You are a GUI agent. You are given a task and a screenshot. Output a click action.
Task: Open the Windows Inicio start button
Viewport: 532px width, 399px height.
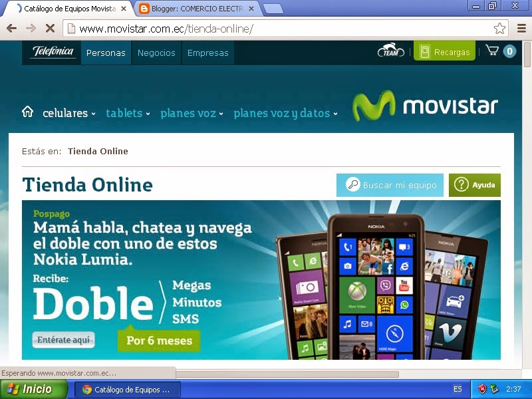(x=34, y=389)
